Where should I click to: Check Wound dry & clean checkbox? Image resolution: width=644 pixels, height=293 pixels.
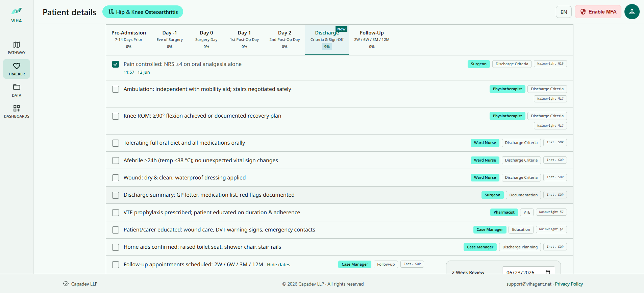pos(116,178)
